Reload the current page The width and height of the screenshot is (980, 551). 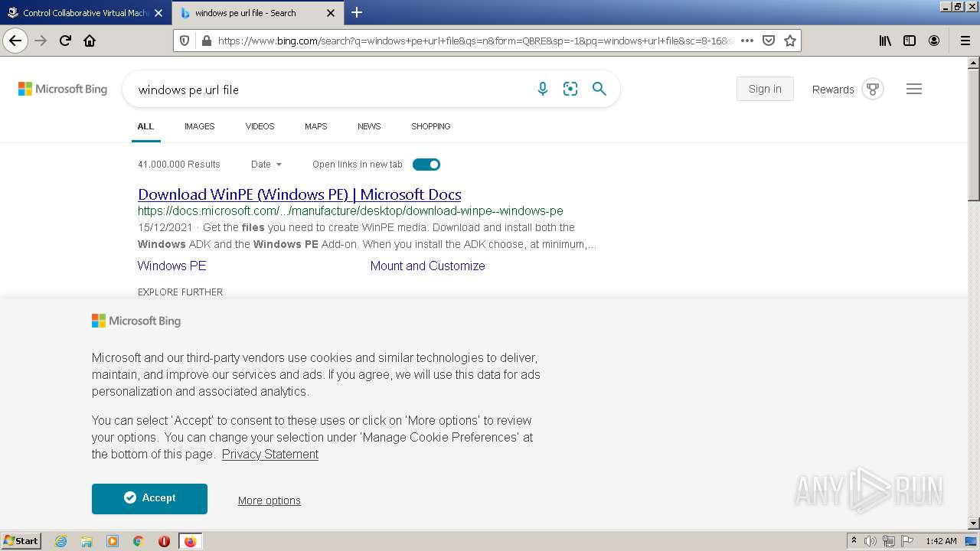pos(66,41)
